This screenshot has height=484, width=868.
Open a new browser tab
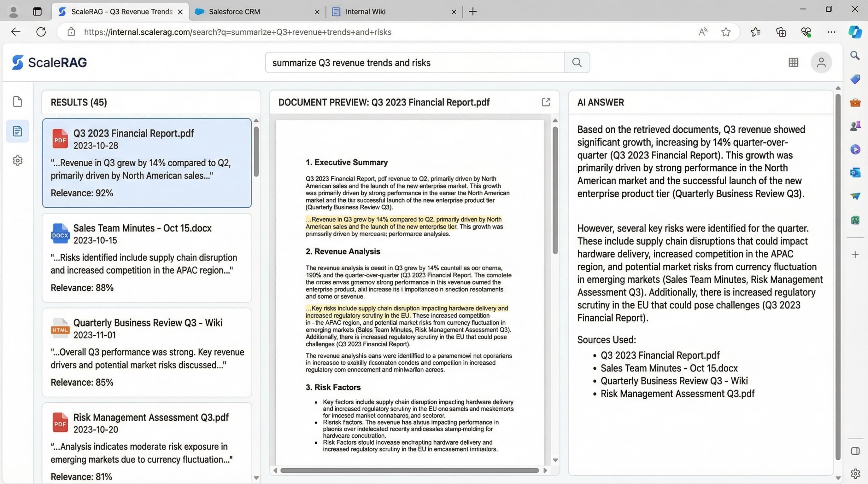473,12
